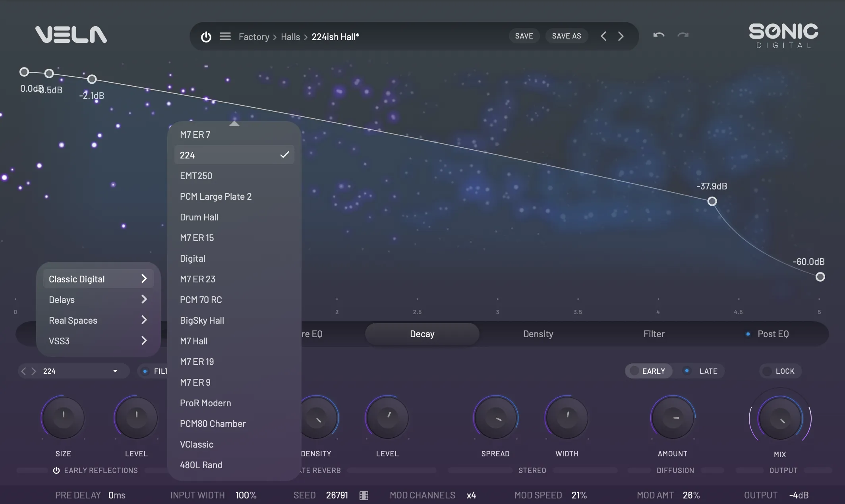Choose M7 ER 7 from list

click(234, 134)
